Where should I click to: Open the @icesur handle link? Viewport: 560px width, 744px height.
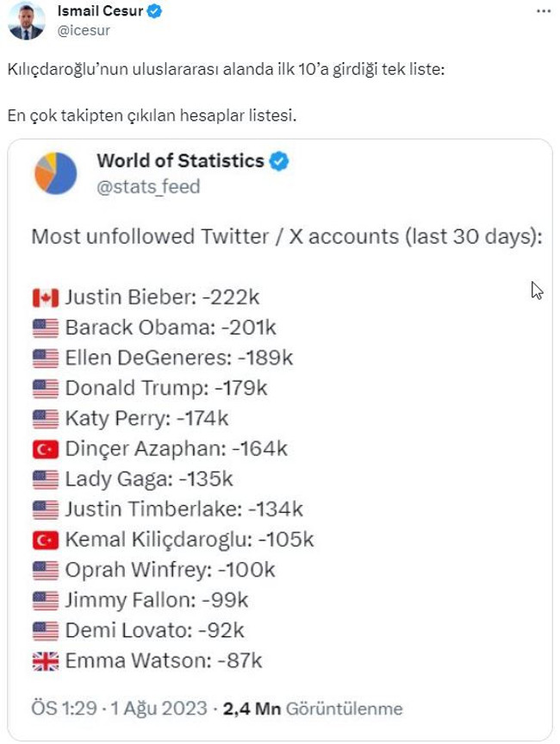pos(84,30)
